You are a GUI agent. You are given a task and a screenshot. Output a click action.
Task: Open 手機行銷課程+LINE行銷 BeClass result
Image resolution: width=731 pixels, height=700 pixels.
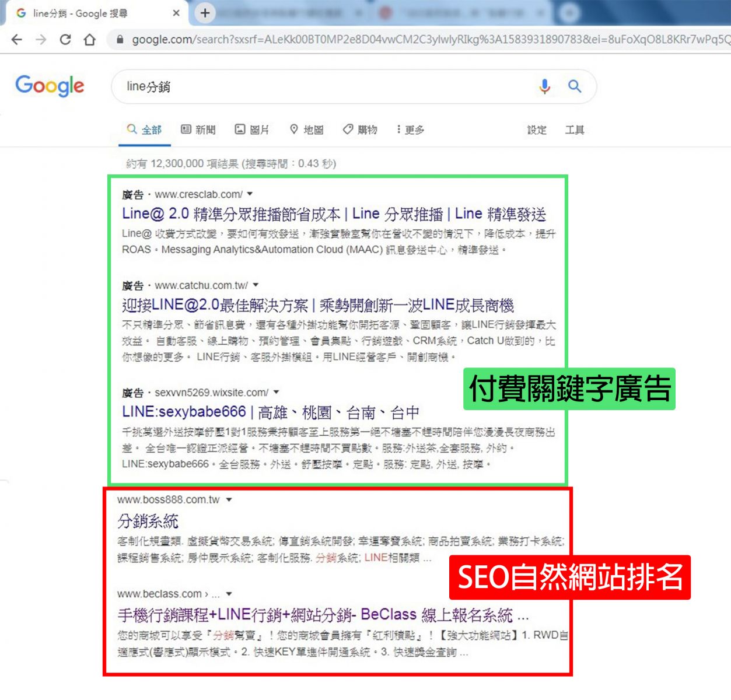(x=323, y=615)
